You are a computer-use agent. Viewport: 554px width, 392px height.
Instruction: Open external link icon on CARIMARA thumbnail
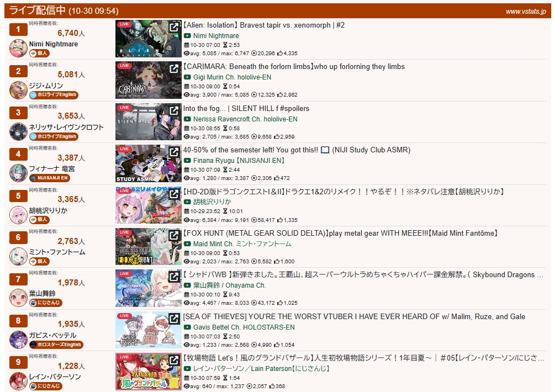click(174, 68)
